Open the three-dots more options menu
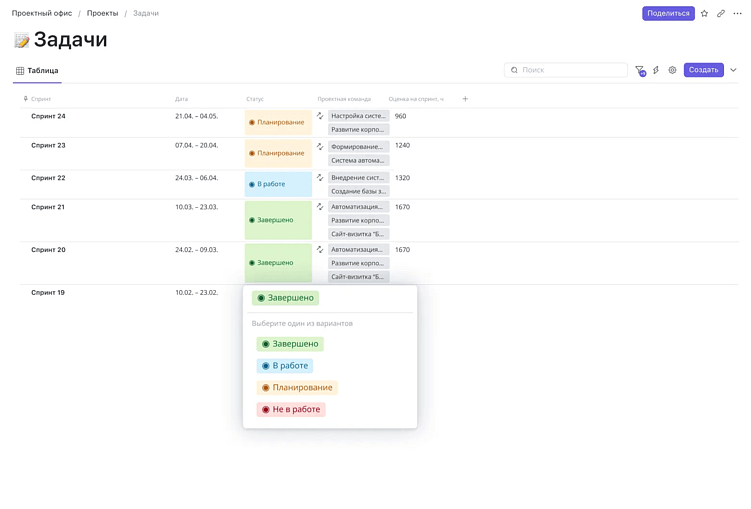This screenshot has height=509, width=751. [738, 13]
